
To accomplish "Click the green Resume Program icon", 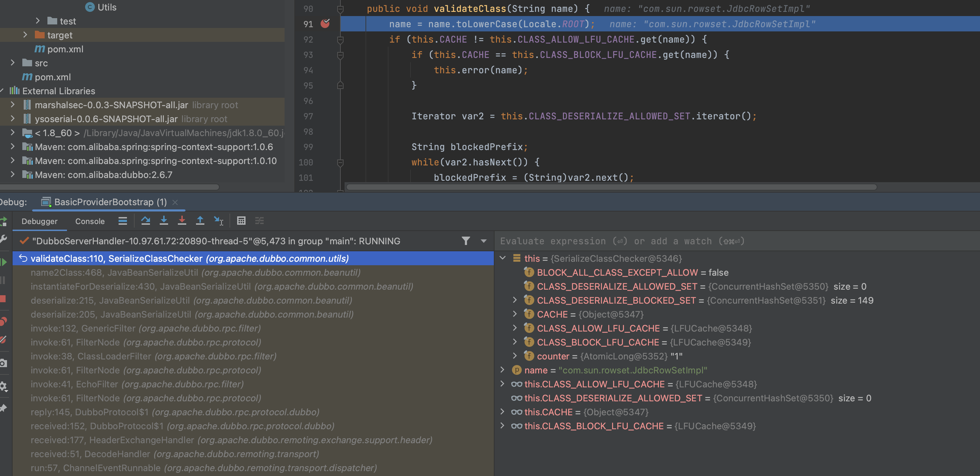I will (x=3, y=262).
